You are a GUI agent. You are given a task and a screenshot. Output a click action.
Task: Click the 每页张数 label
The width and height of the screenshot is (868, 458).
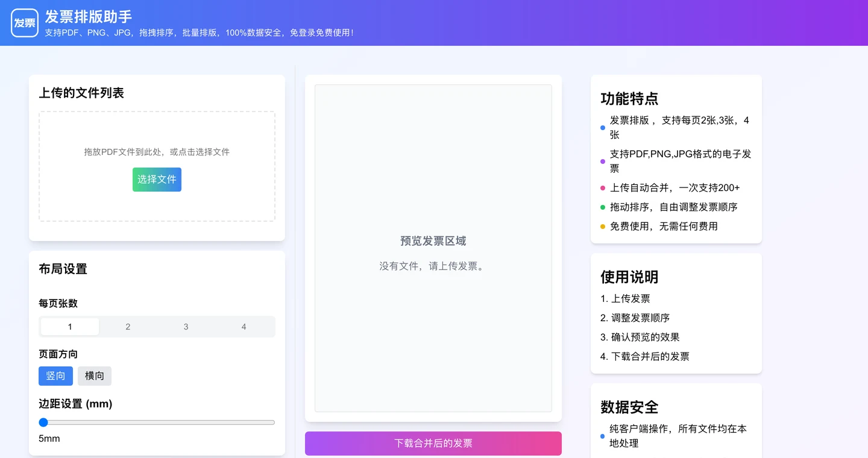pyautogui.click(x=58, y=304)
